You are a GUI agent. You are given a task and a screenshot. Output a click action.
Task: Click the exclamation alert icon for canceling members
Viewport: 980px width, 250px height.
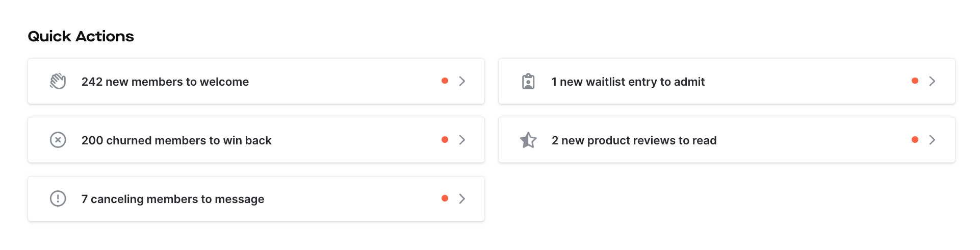pos(58,198)
